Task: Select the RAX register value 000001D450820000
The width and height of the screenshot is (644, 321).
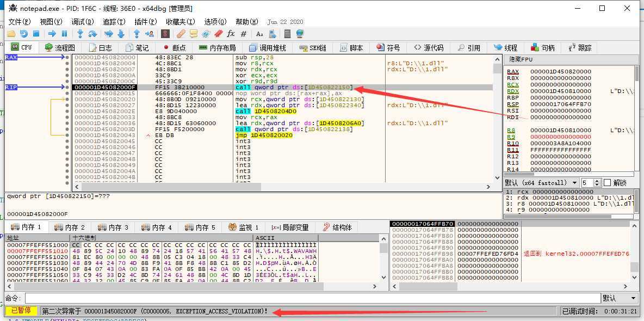Action: click(561, 71)
